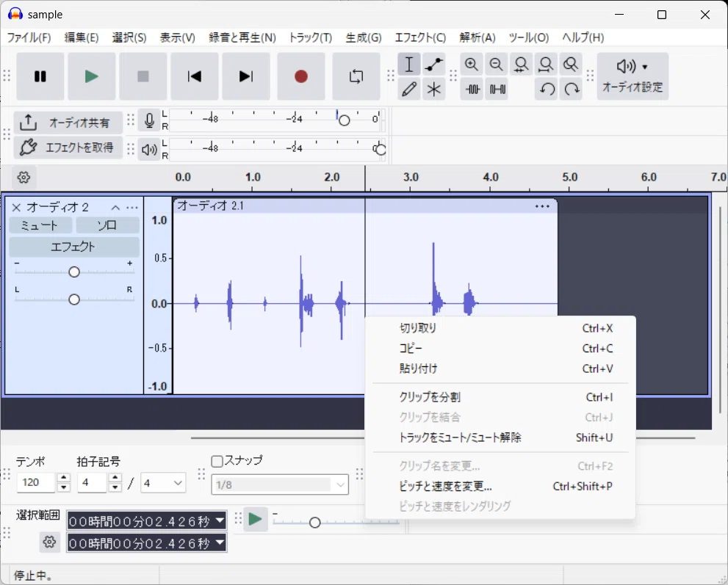728x585 pixels.
Task: Adjust the track pan L/R slider
Action: (73, 299)
